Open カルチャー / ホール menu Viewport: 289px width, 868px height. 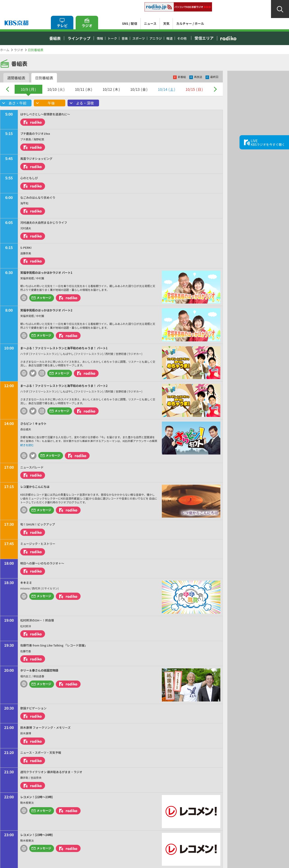[190, 24]
